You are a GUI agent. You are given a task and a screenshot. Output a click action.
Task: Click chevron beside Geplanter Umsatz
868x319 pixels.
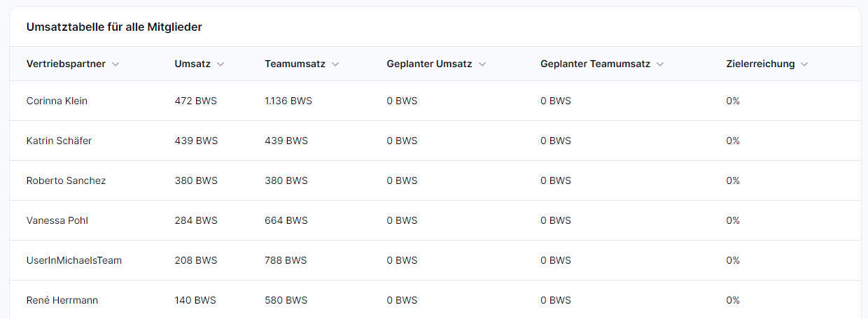[482, 64]
